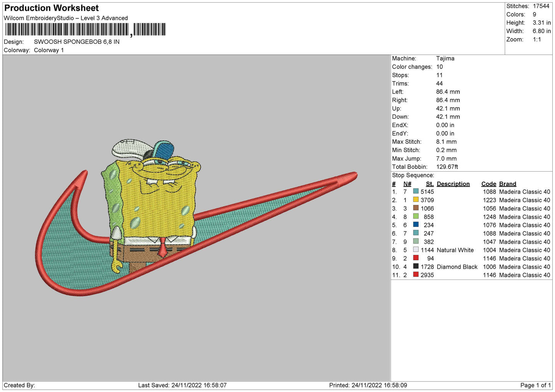
Task: Select the blue swatch for stop 5
Action: [x=416, y=225]
